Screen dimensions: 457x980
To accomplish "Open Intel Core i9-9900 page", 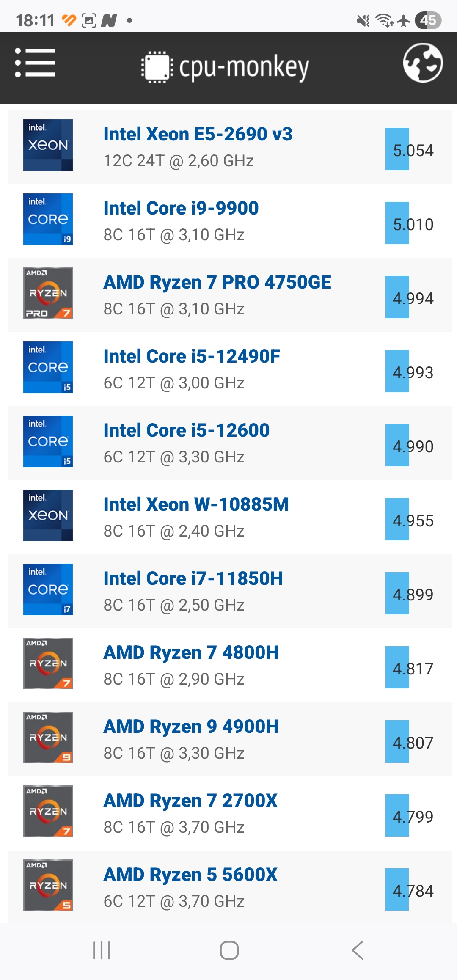I will coord(181,208).
